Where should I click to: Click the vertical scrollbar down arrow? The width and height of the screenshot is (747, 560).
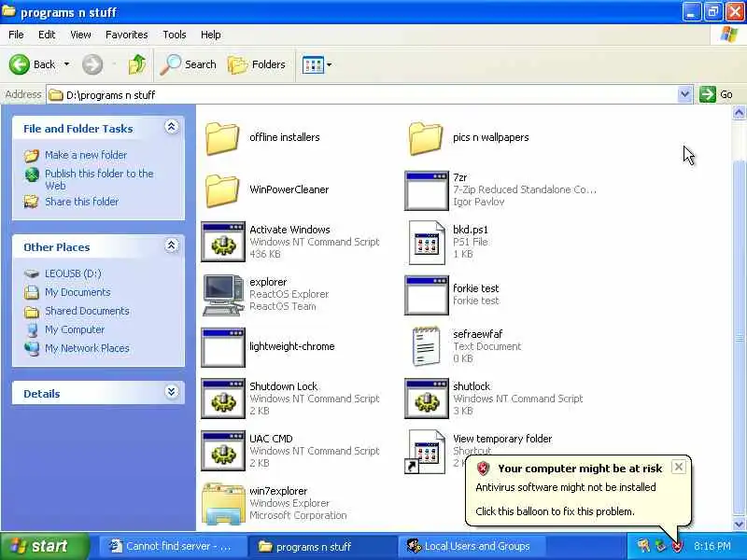click(739, 525)
